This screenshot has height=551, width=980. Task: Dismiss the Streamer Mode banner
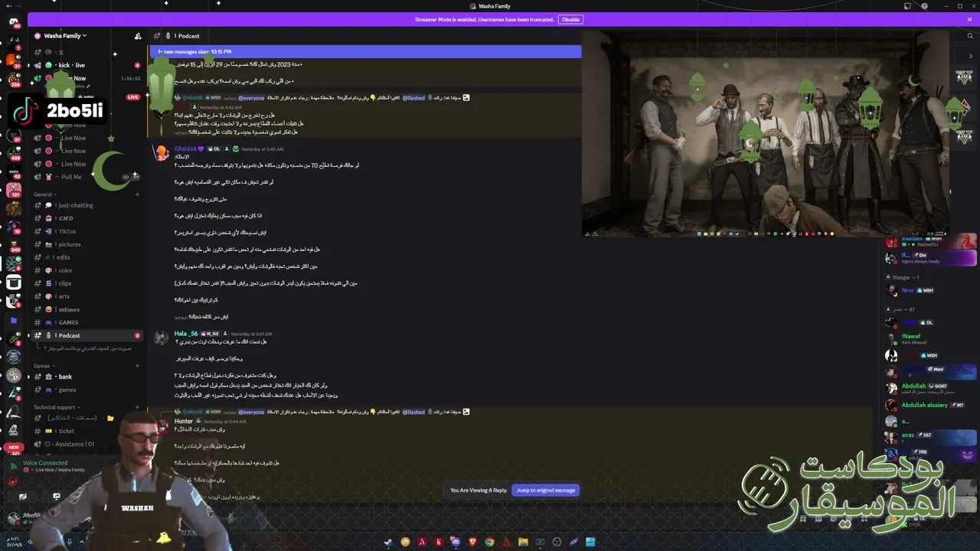pos(969,19)
